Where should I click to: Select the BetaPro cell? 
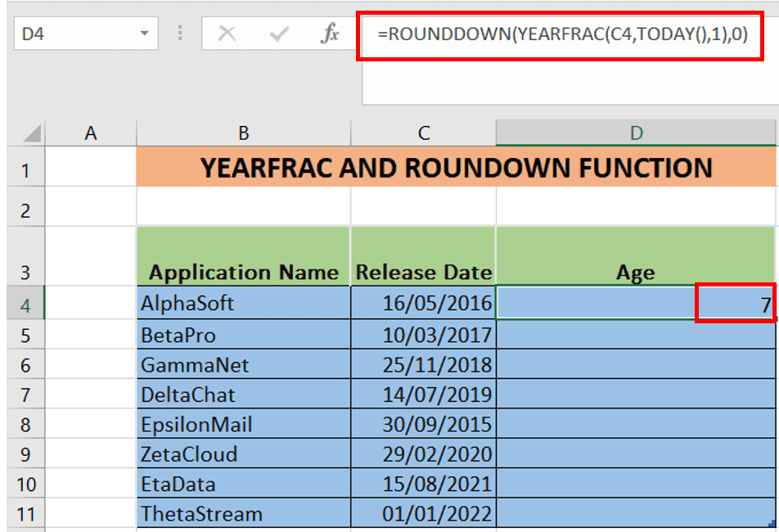coord(244,334)
